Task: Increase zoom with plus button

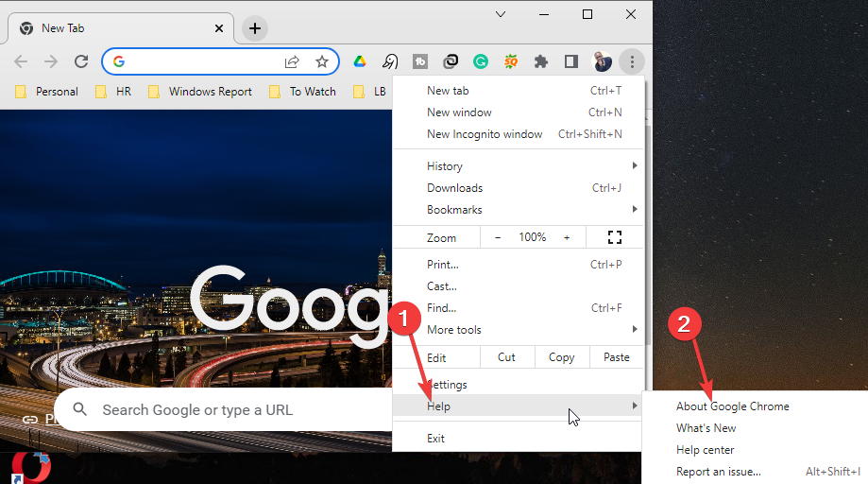Action: [x=567, y=237]
